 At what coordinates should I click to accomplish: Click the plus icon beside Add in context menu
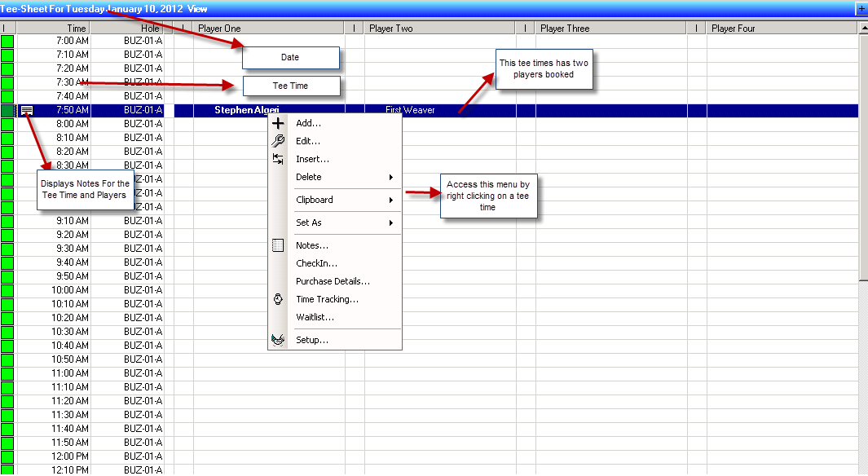(x=278, y=124)
